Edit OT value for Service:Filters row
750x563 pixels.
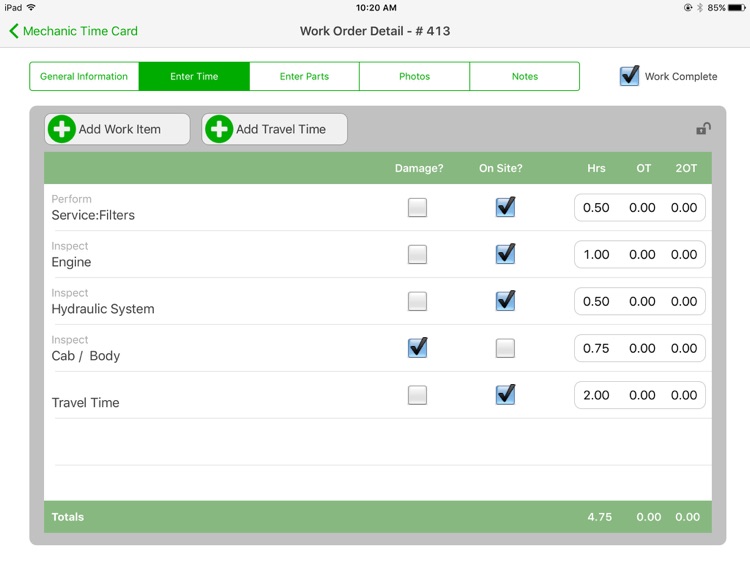point(642,208)
